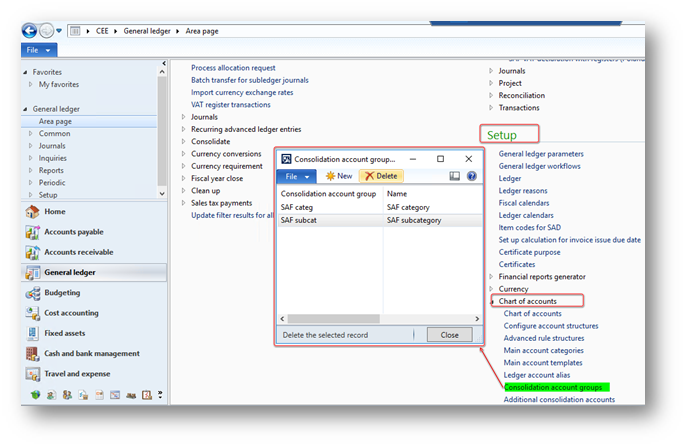Viewport: 687px width, 448px height.
Task: Open General ledger module button
Action: click(x=94, y=272)
